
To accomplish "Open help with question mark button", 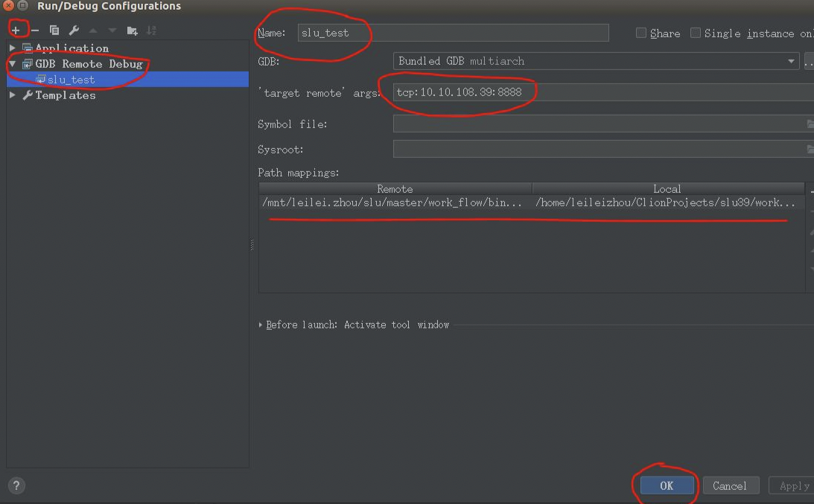I will 16,486.
